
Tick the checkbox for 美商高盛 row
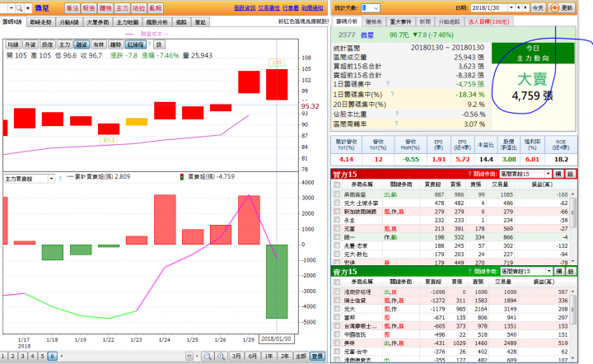[x=337, y=194]
